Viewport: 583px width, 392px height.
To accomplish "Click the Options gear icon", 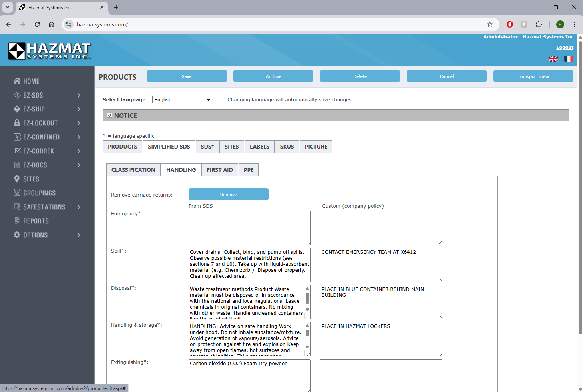I will [x=17, y=235].
